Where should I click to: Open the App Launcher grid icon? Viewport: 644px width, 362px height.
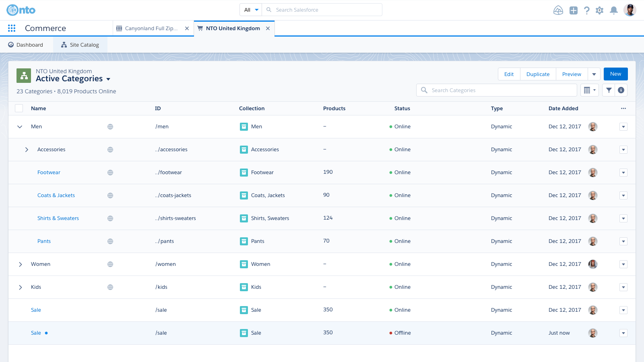coord(12,28)
